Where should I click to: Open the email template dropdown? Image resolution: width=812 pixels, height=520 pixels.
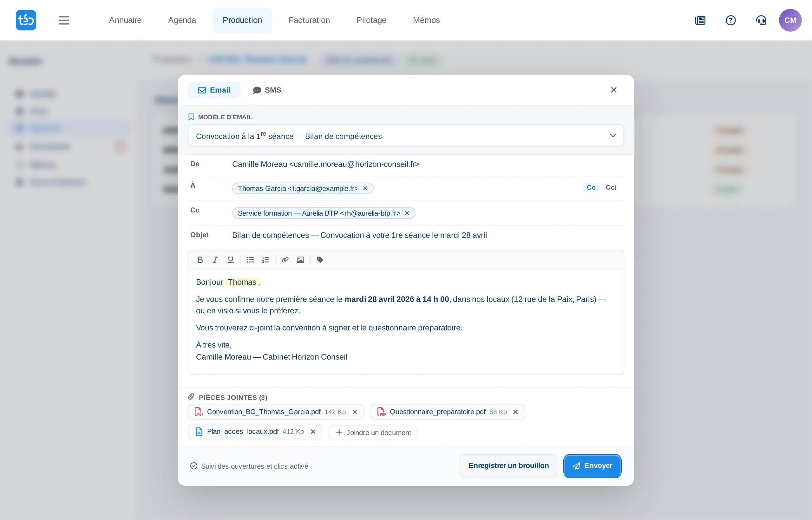tap(406, 136)
